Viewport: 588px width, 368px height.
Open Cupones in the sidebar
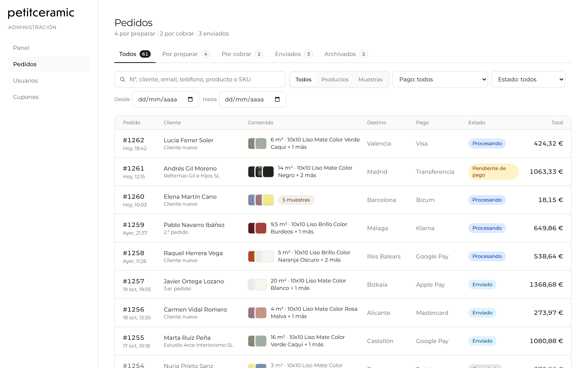(49, 97)
